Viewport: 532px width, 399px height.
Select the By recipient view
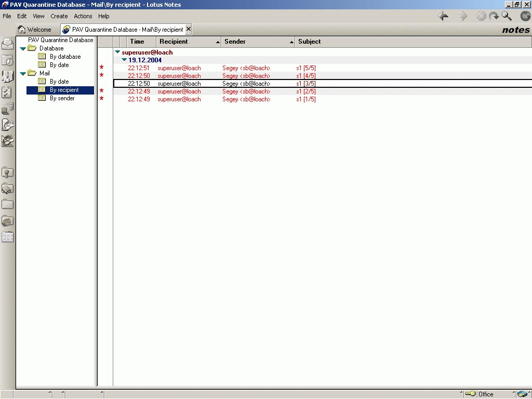coord(60,90)
